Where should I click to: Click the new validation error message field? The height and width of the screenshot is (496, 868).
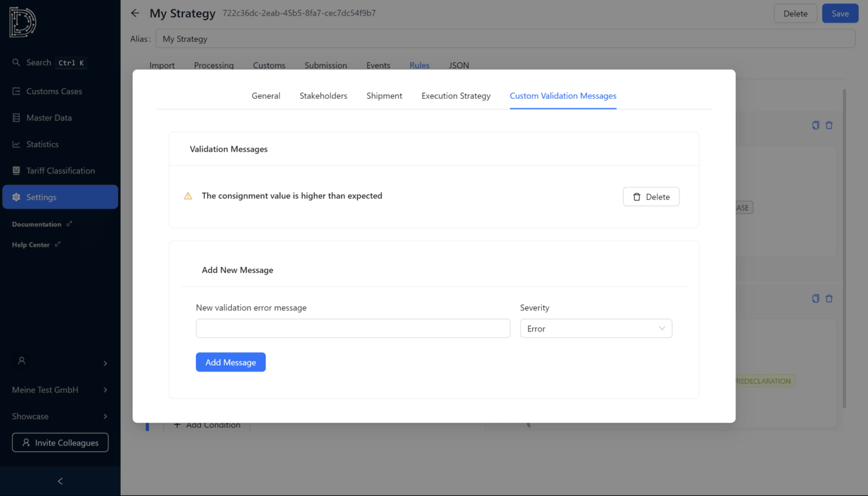tap(353, 329)
